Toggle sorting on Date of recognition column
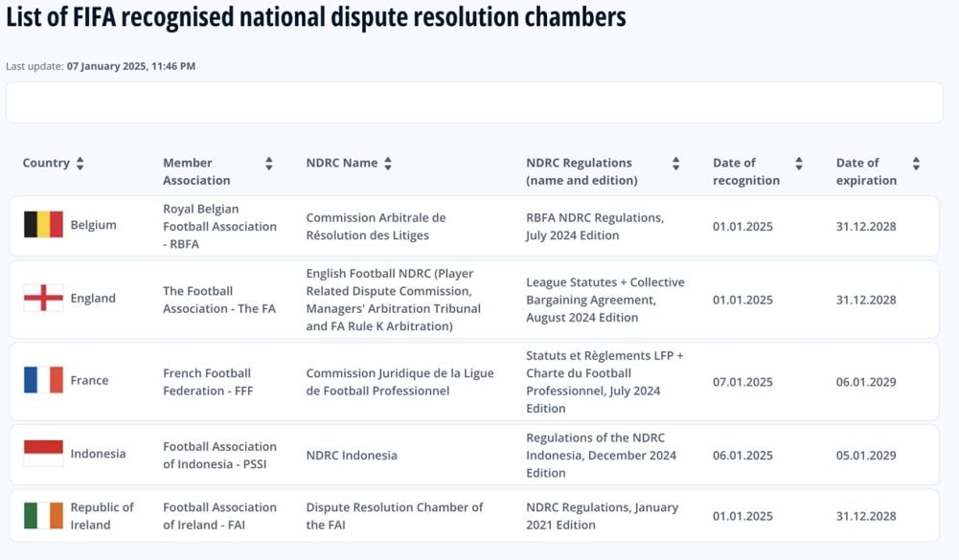The height and width of the screenshot is (560, 959). [x=799, y=163]
